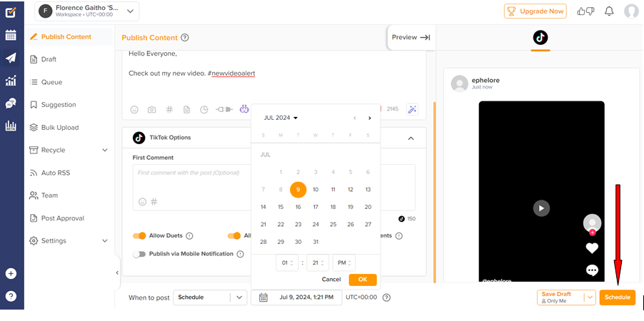Open the notification bell

click(x=609, y=11)
